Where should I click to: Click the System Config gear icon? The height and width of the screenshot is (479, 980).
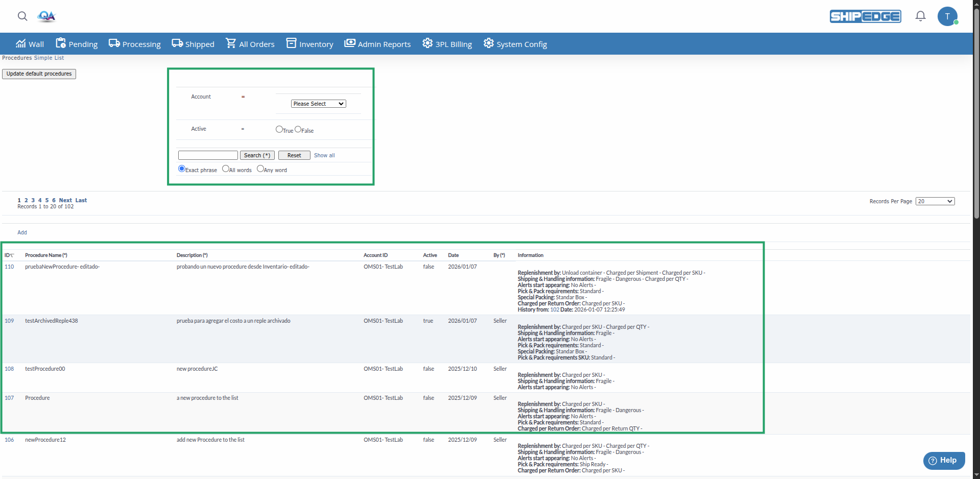[x=489, y=43]
